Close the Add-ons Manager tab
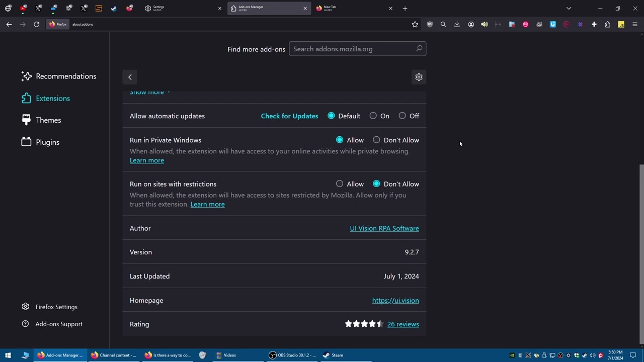The width and height of the screenshot is (644, 362). coord(305,9)
